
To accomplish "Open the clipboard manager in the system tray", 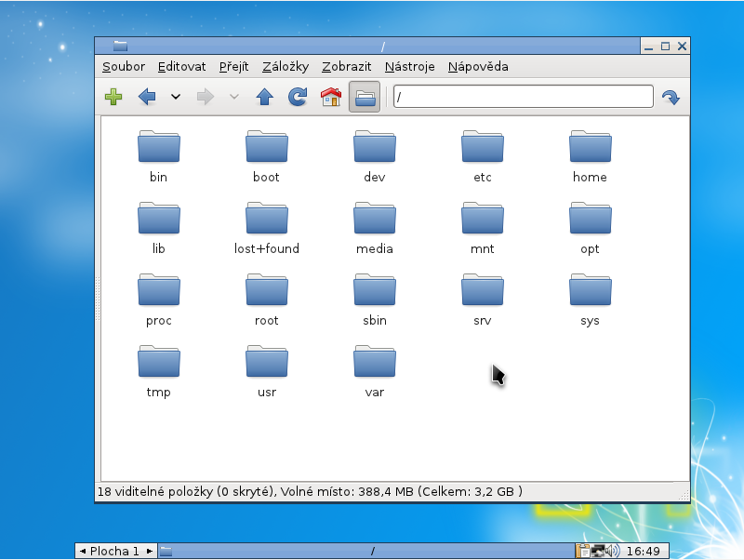I will click(583, 550).
